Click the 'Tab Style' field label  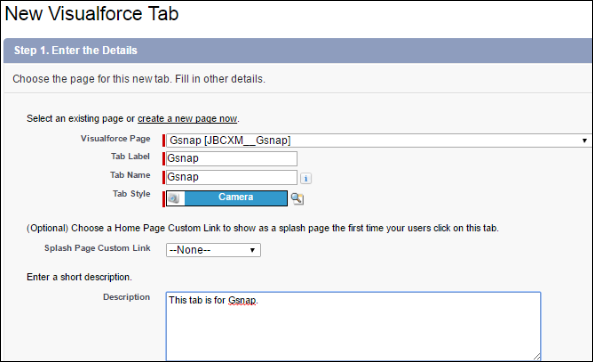click(x=132, y=194)
